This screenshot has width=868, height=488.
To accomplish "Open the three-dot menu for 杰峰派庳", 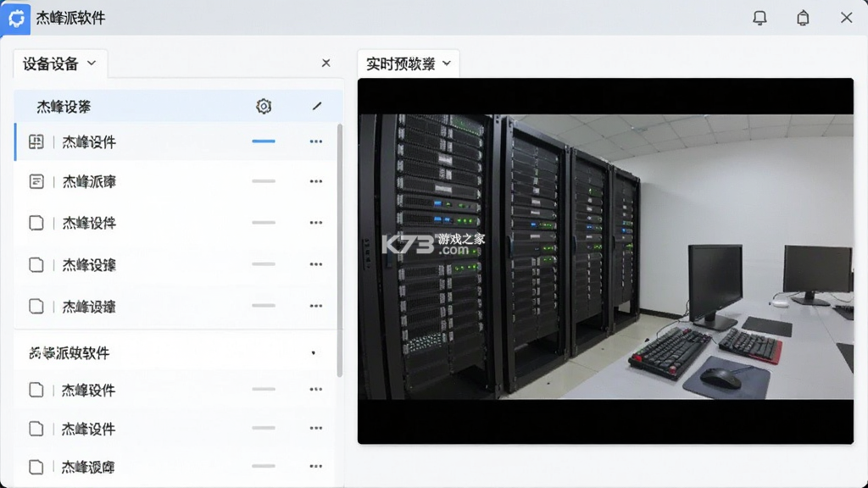I will click(x=316, y=181).
